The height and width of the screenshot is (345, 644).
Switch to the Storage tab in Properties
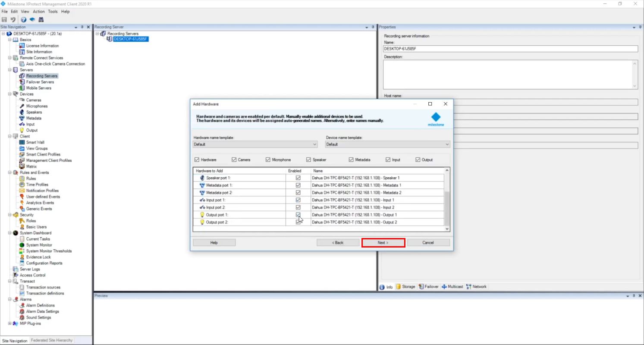tap(405, 287)
